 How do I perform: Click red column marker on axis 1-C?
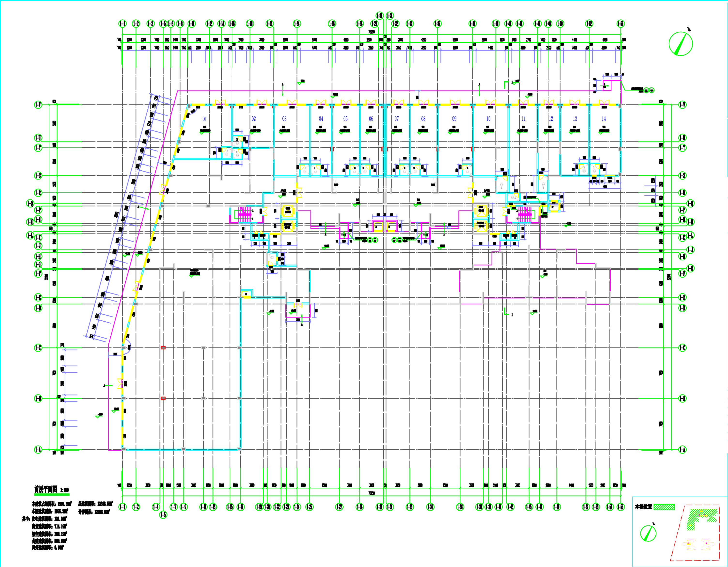coord(163,348)
